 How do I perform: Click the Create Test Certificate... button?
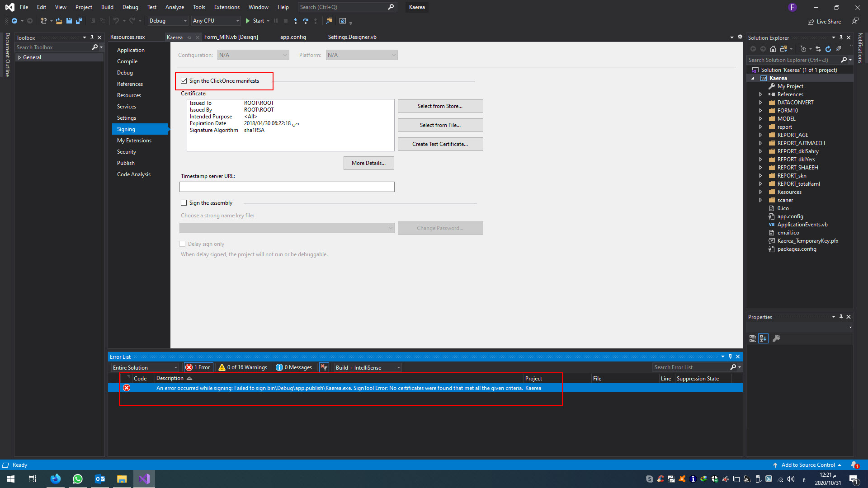[x=440, y=144]
